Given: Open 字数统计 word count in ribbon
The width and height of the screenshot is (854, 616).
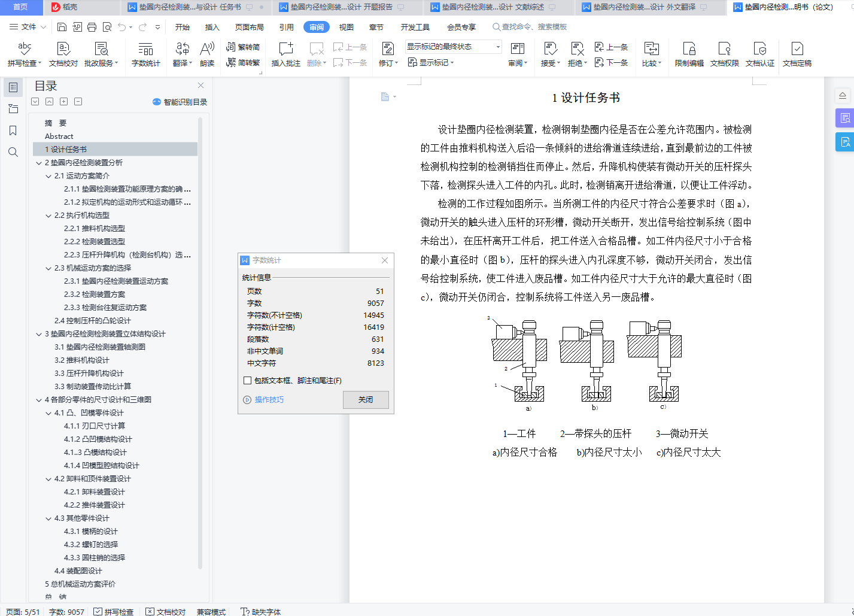Looking at the screenshot, I should tap(145, 54).
